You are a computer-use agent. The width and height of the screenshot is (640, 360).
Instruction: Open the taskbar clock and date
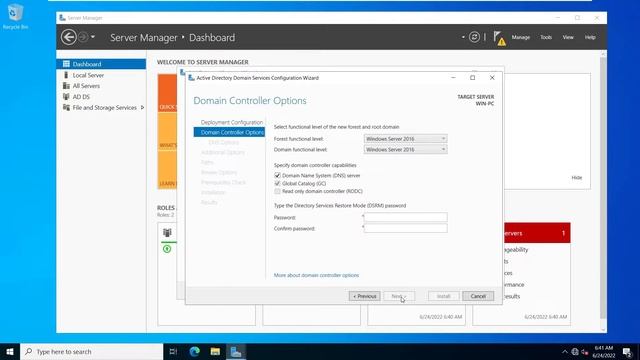pos(604,351)
